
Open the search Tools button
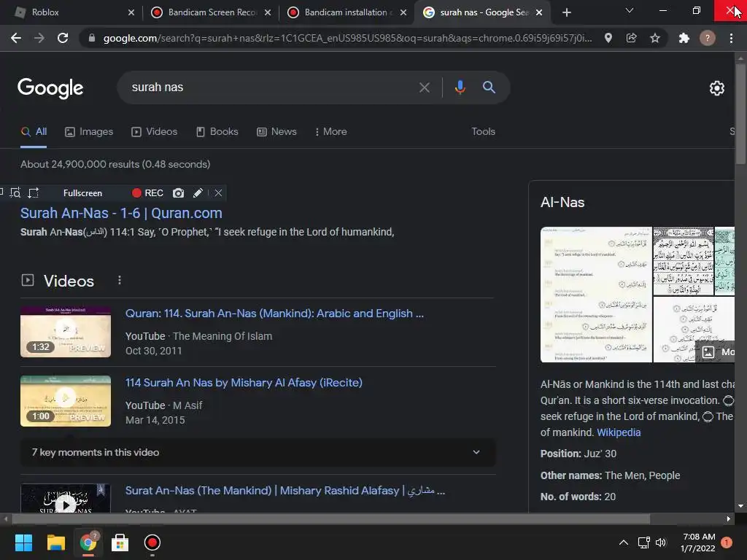pyautogui.click(x=483, y=131)
